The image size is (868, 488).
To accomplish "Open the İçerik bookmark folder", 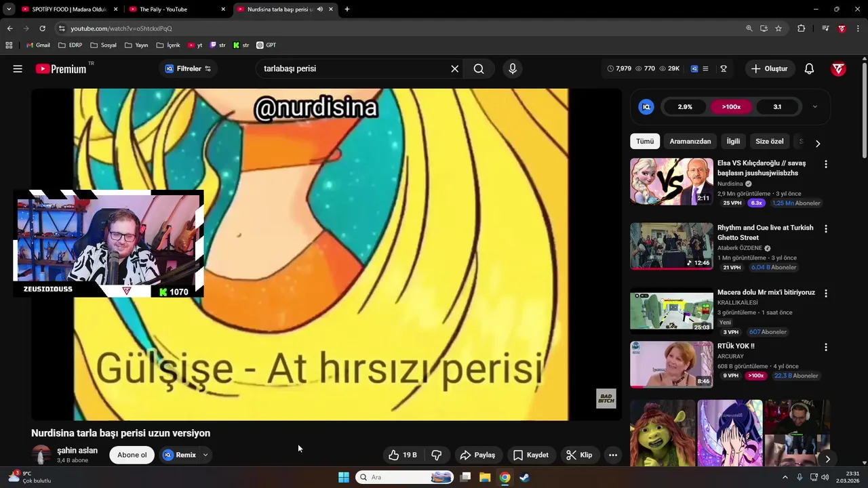I will [x=168, y=45].
